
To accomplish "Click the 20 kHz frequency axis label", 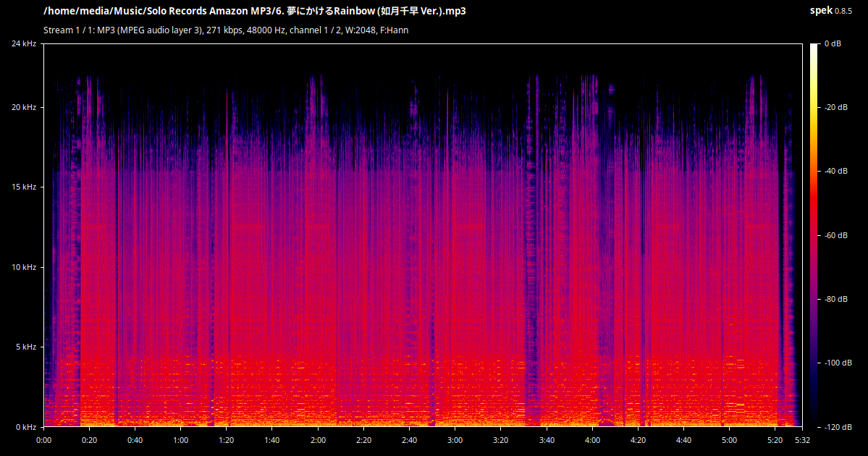I will point(24,107).
